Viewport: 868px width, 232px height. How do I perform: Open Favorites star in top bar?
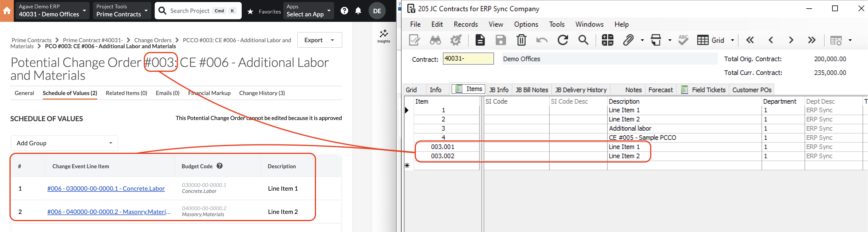pyautogui.click(x=250, y=11)
